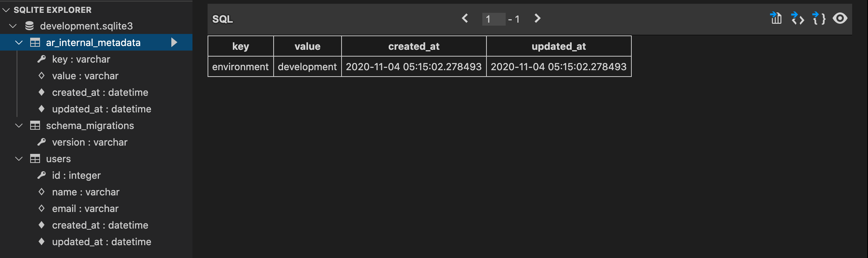Toggle the eye visibility icon in SQL bar
The height and width of the screenshot is (258, 868).
(x=840, y=18)
